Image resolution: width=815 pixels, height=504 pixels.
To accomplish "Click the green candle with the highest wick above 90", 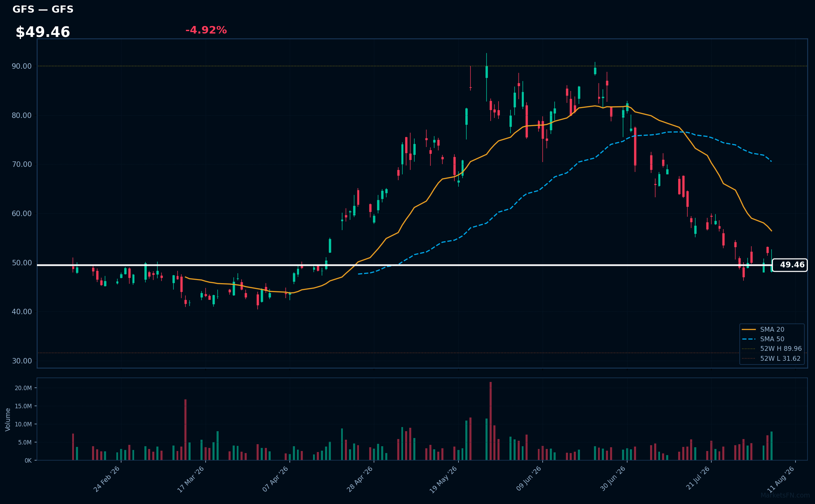I will pos(487,77).
